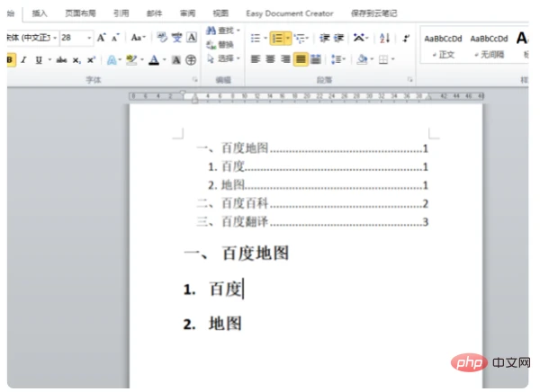Toggle Italic formatting

(23, 60)
